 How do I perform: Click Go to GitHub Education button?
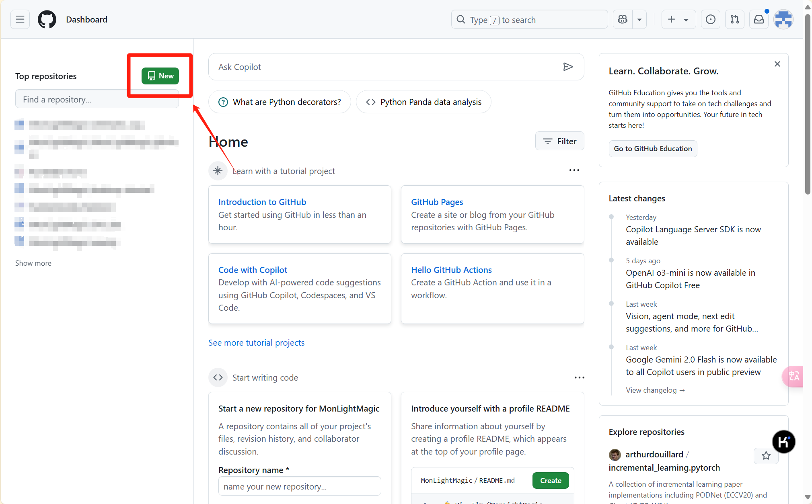point(653,149)
